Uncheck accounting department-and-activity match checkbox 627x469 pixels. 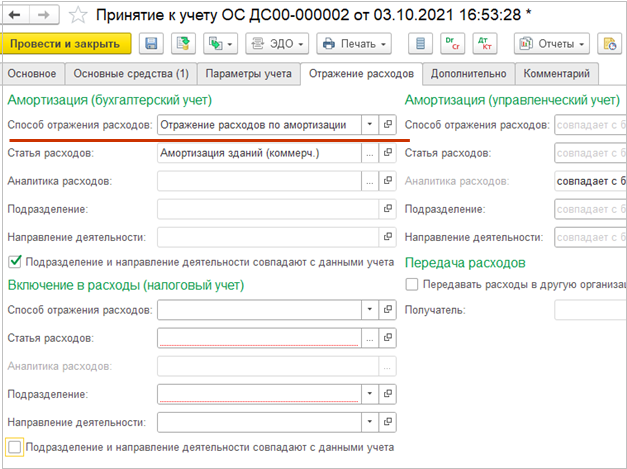(x=14, y=261)
